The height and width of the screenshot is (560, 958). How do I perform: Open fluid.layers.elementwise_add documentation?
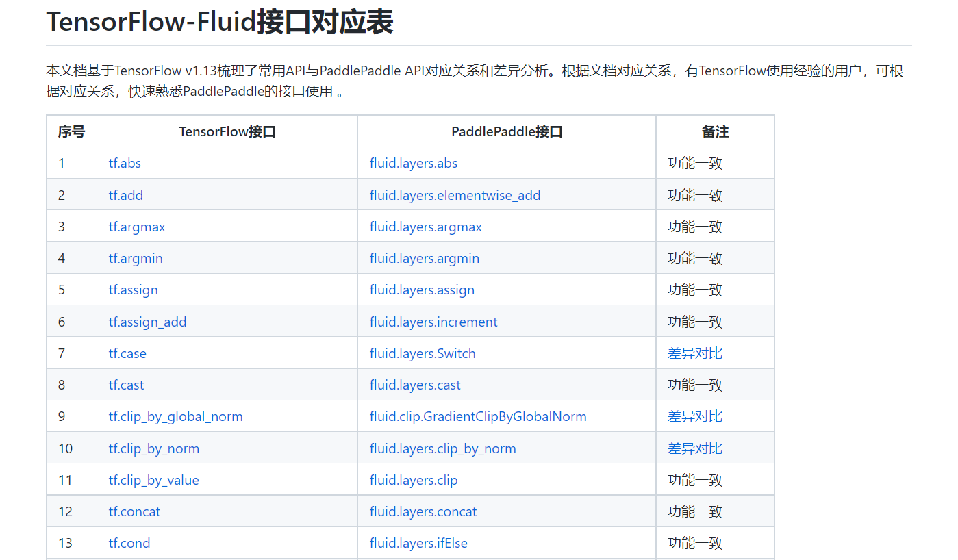point(454,194)
